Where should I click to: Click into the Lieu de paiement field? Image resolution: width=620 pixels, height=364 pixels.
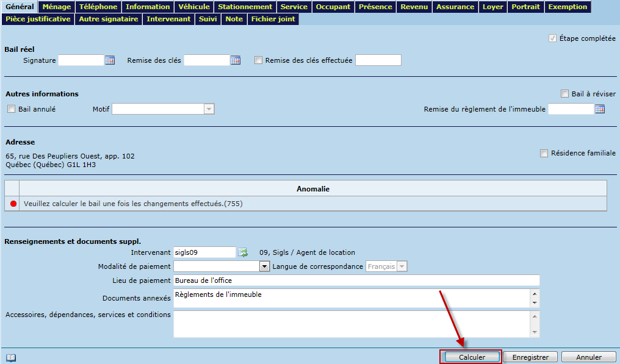coord(356,280)
